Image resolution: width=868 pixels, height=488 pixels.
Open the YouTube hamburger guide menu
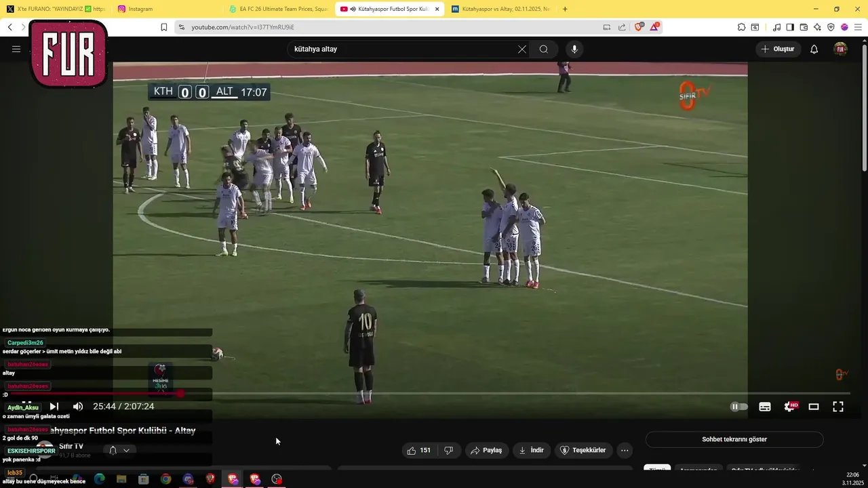[16, 49]
